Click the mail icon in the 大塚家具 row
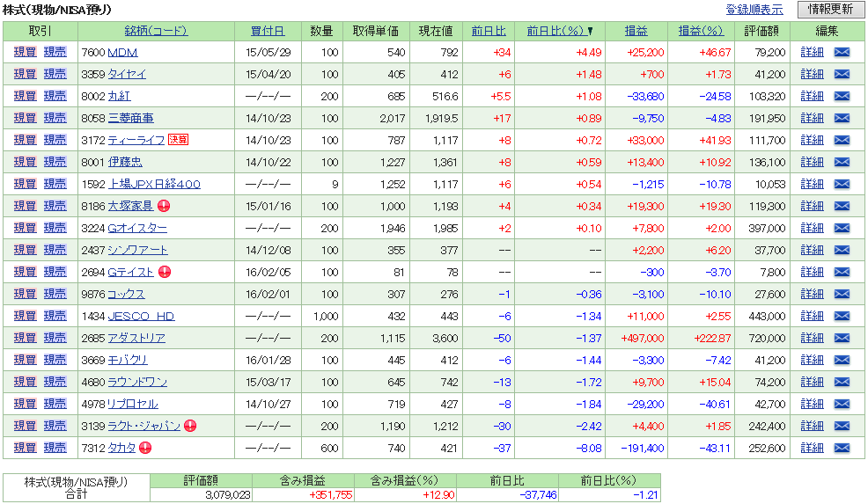This screenshot has width=868, height=504. click(842, 206)
